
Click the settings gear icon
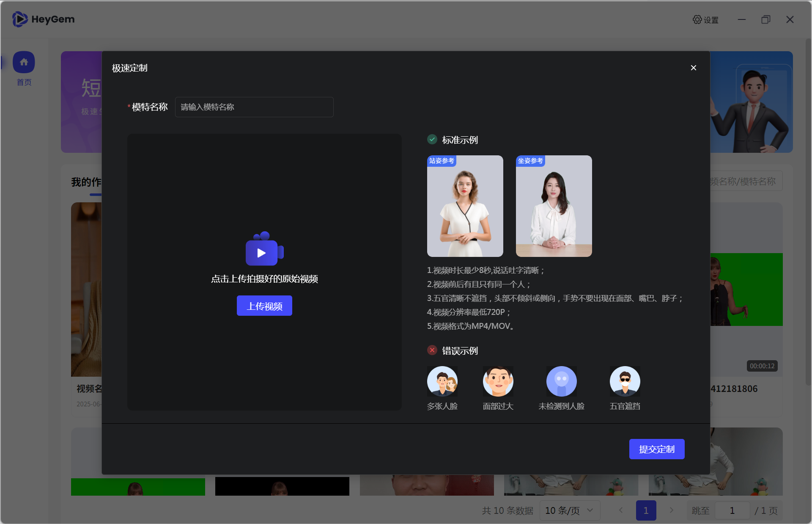coord(697,19)
